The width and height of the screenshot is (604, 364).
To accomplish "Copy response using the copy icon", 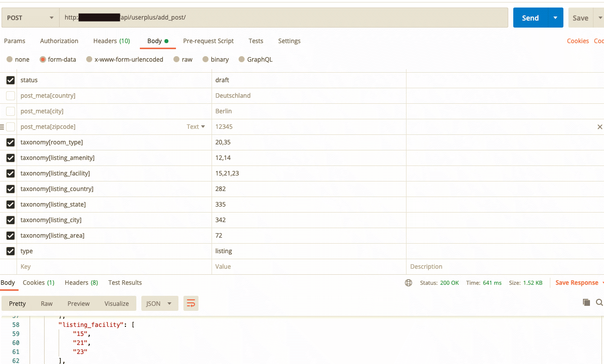I will pyautogui.click(x=586, y=302).
